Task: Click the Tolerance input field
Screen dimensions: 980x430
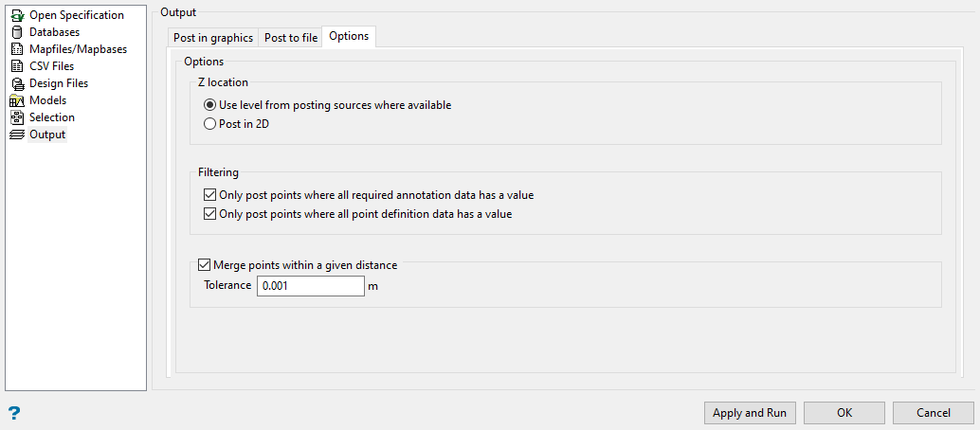Action: click(x=310, y=286)
